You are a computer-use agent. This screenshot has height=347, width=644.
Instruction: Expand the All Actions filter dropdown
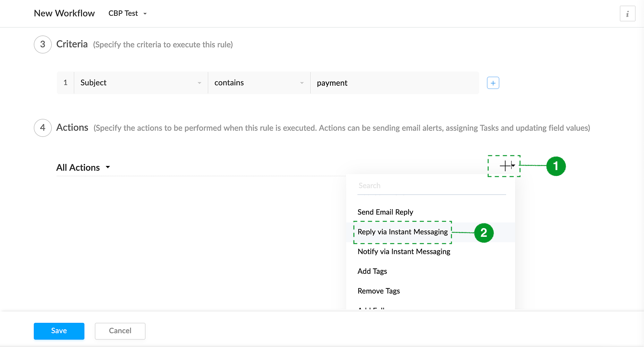click(x=83, y=168)
